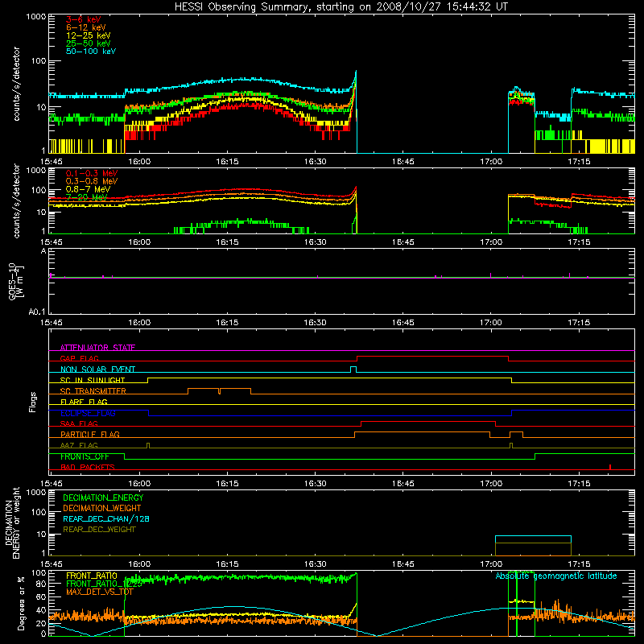Select the orange 6-12 keV legend label
Viewport: 644px width, 644px height.
tap(86, 27)
